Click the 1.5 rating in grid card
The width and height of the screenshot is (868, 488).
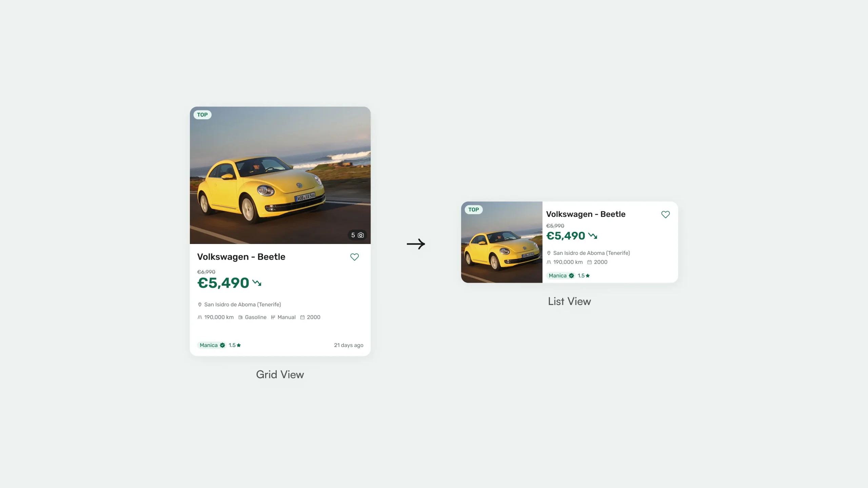point(232,345)
